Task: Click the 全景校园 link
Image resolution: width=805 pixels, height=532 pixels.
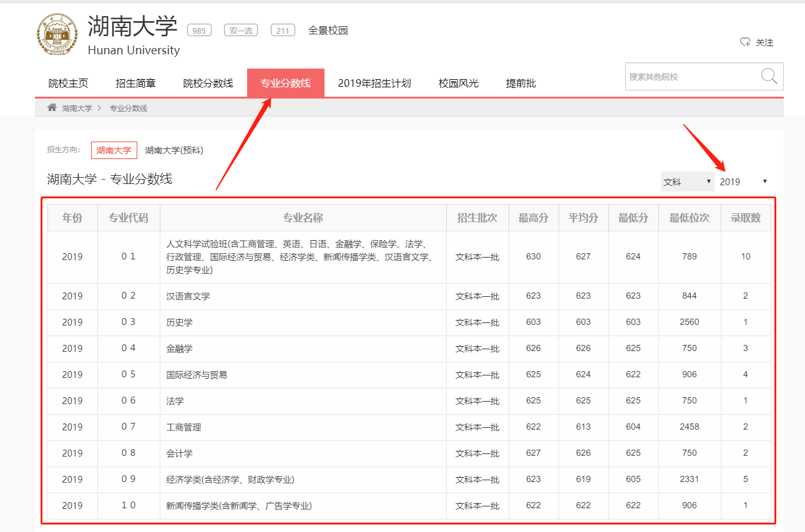Action: 328,30
